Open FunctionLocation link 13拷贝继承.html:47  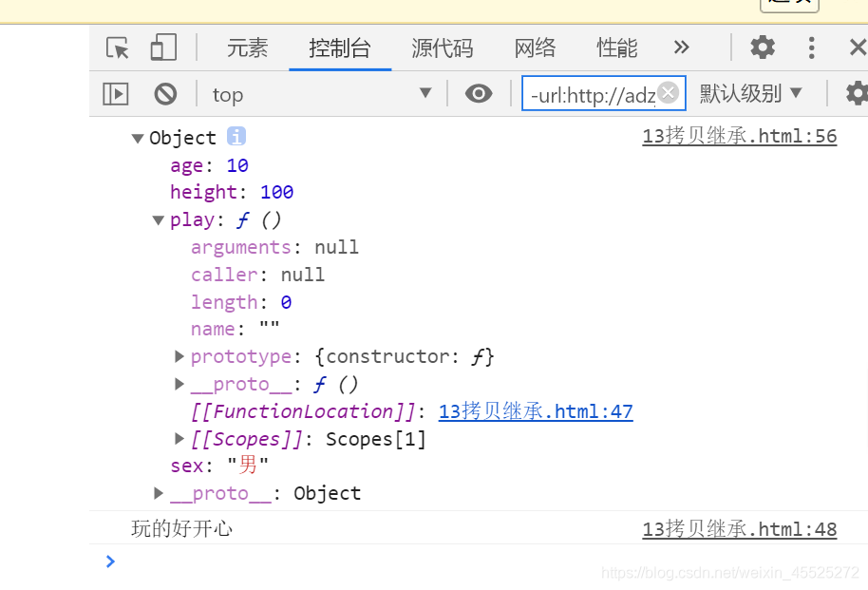click(x=536, y=411)
